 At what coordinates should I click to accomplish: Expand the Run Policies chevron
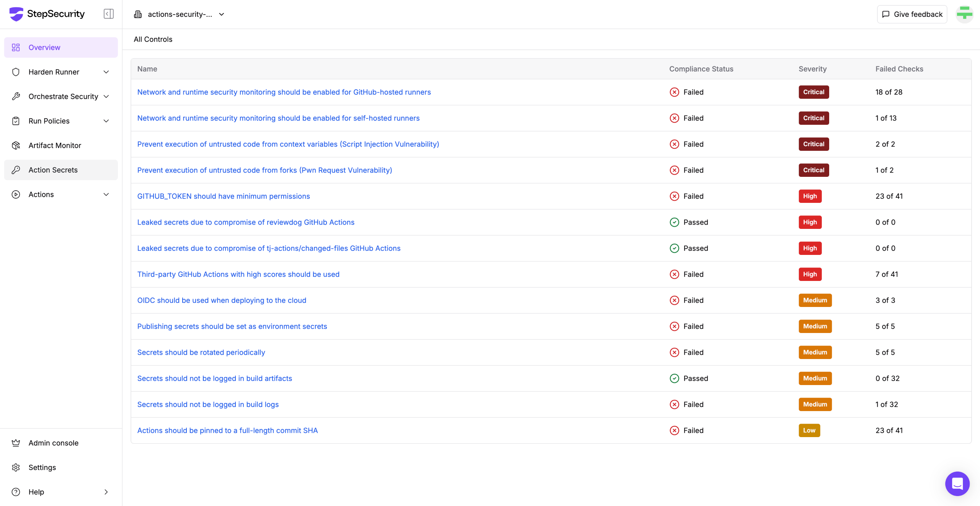(x=106, y=121)
